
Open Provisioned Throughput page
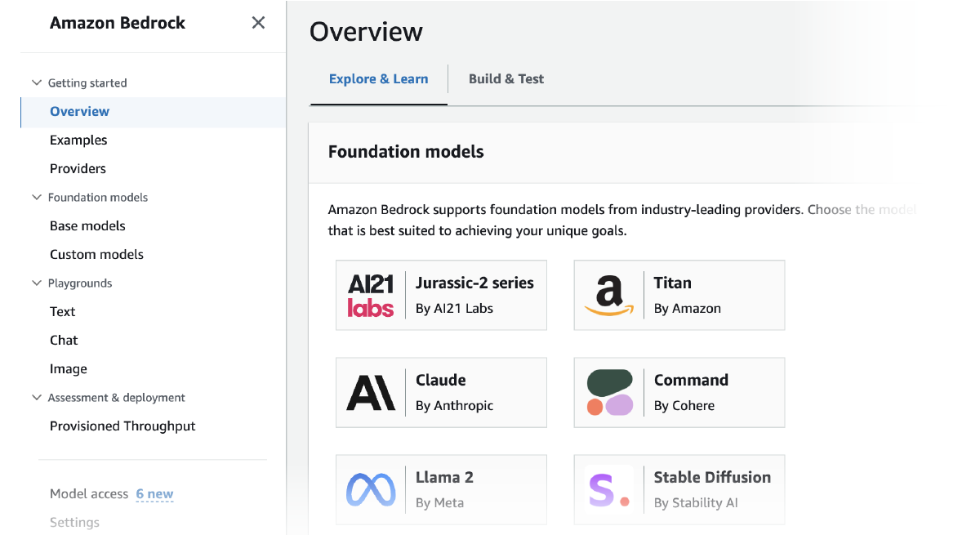(122, 426)
